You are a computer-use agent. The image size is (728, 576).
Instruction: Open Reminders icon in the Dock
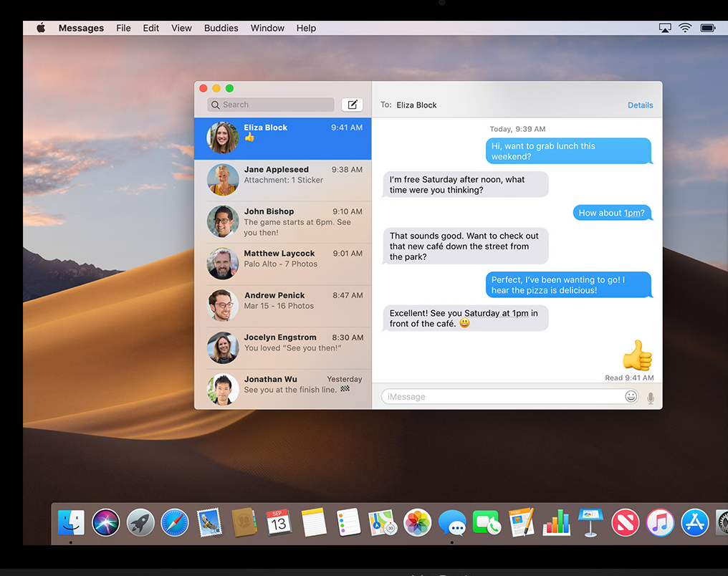click(x=348, y=522)
